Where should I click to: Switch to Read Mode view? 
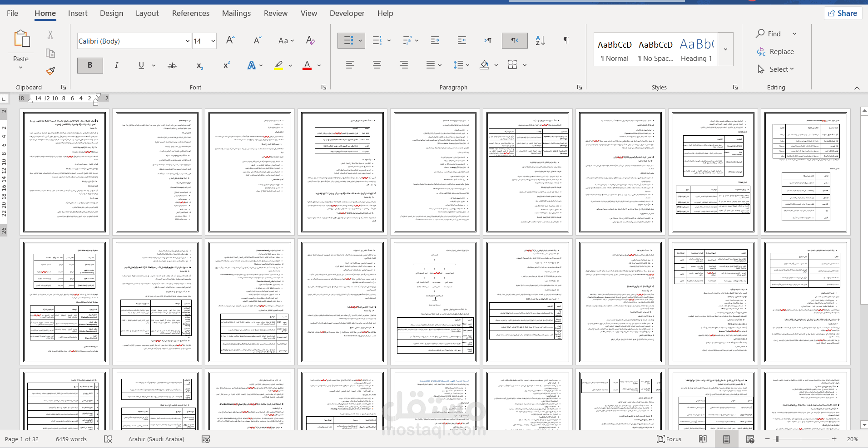[703, 439]
